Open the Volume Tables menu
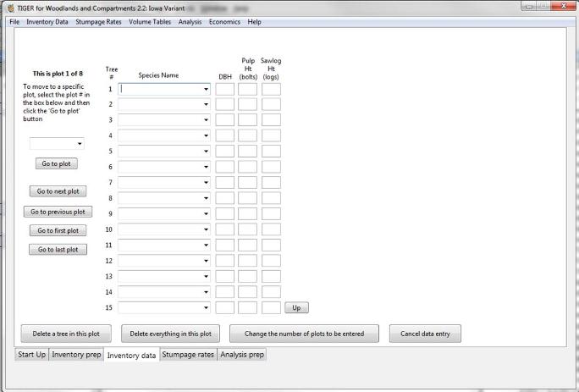 (x=151, y=21)
